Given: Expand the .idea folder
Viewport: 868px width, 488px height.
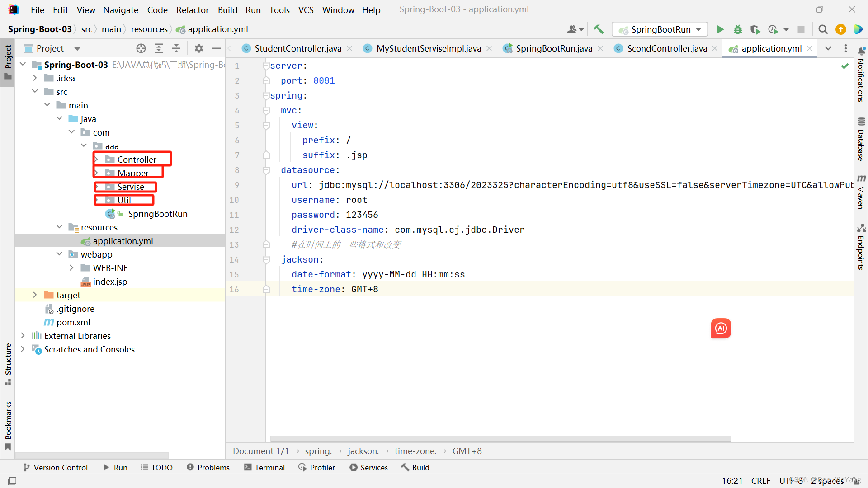Looking at the screenshot, I should (x=35, y=78).
